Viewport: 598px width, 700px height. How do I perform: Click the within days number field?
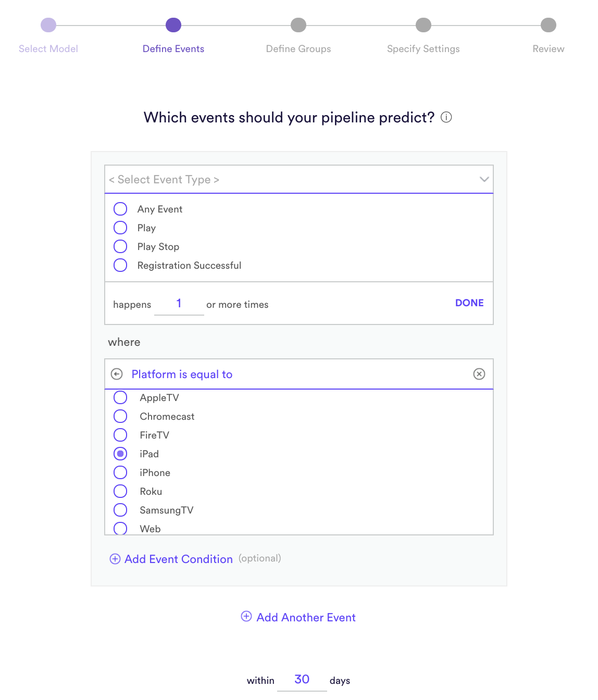pyautogui.click(x=302, y=680)
